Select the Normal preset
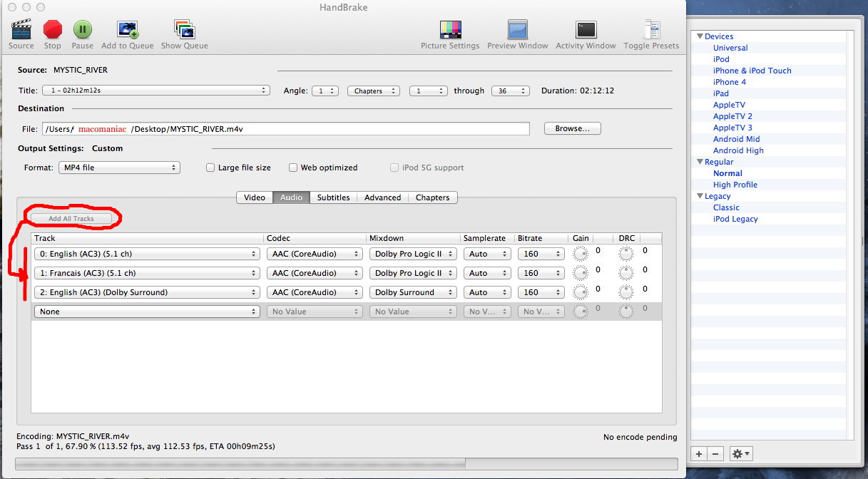The height and width of the screenshot is (479, 868). point(727,173)
